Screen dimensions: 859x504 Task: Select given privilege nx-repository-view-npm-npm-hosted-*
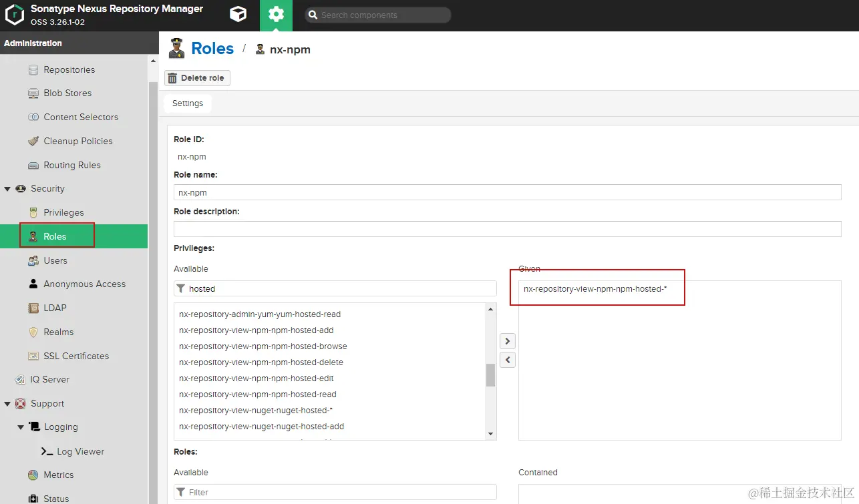679,289
